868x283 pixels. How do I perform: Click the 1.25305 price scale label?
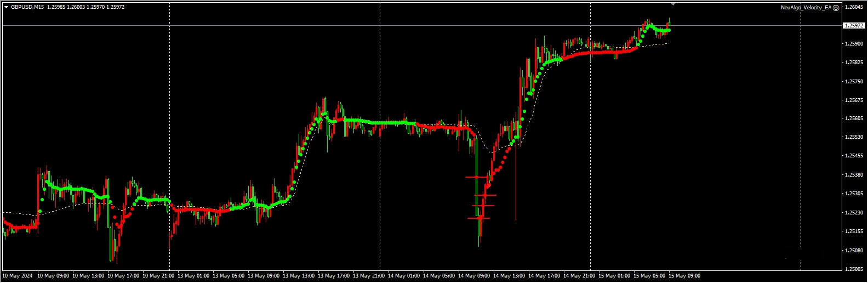pos(854,194)
